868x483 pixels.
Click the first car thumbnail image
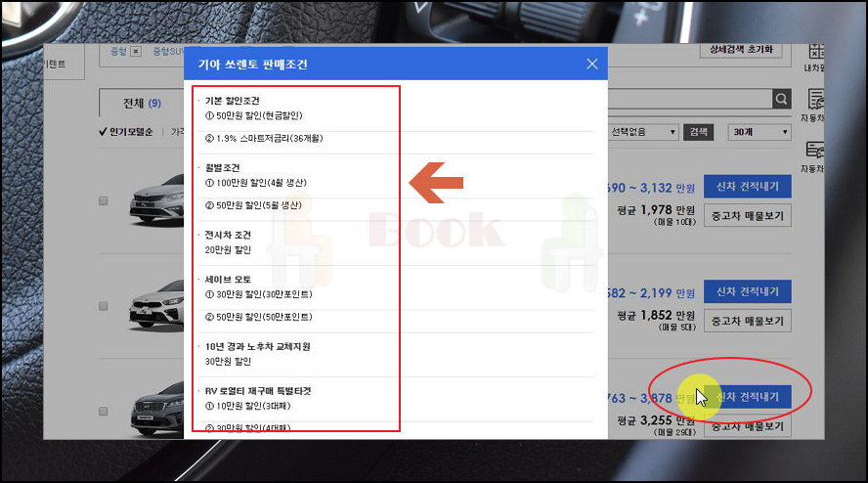click(157, 199)
